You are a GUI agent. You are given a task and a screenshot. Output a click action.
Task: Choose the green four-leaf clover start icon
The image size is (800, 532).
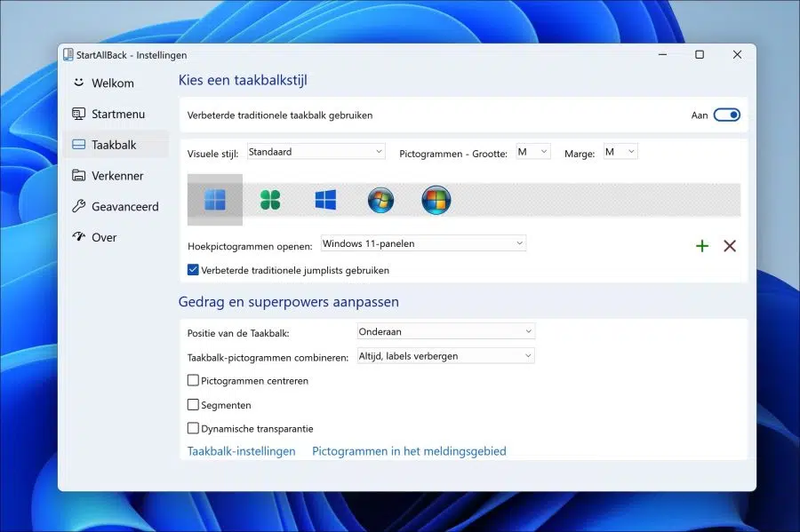pyautogui.click(x=270, y=200)
